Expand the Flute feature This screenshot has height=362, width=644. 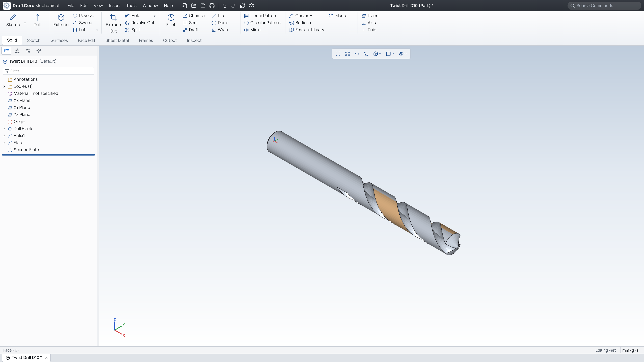[4, 143]
